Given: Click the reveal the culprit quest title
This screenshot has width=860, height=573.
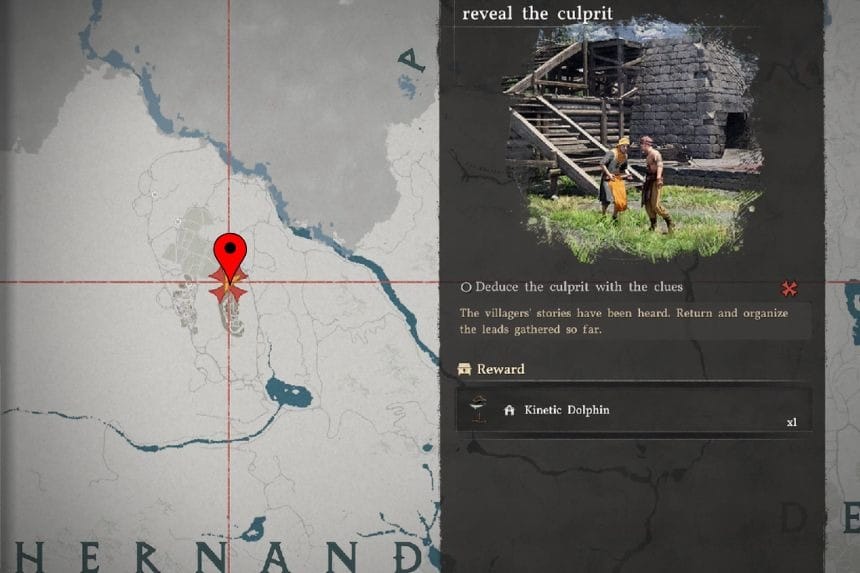Looking at the screenshot, I should (x=538, y=13).
